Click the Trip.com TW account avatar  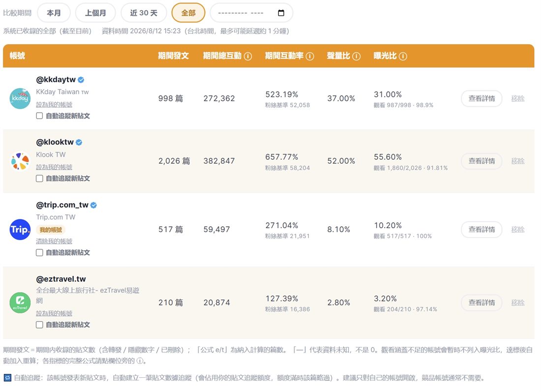[x=20, y=230]
